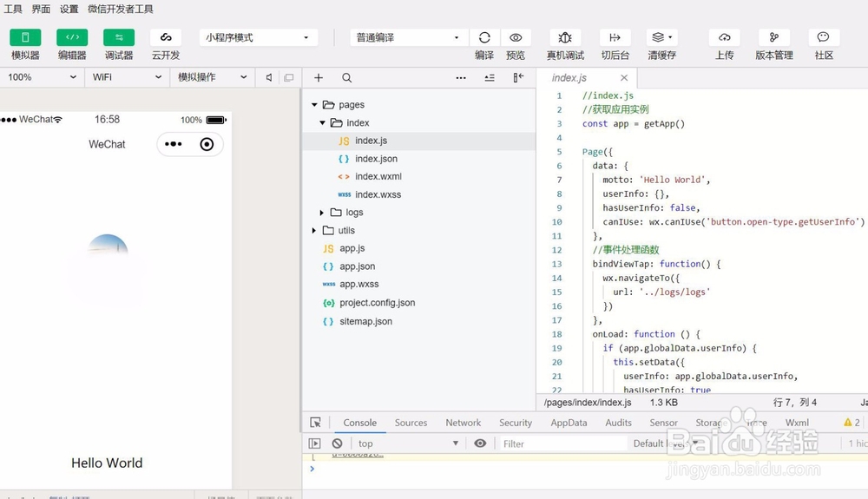Close the index.js editor tab

[624, 78]
